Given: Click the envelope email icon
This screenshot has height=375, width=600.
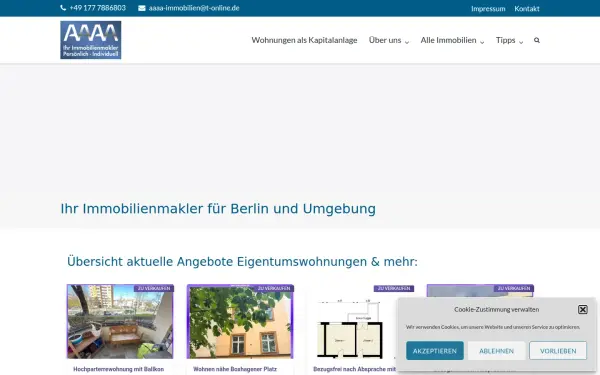Looking at the screenshot, I should coord(142,8).
